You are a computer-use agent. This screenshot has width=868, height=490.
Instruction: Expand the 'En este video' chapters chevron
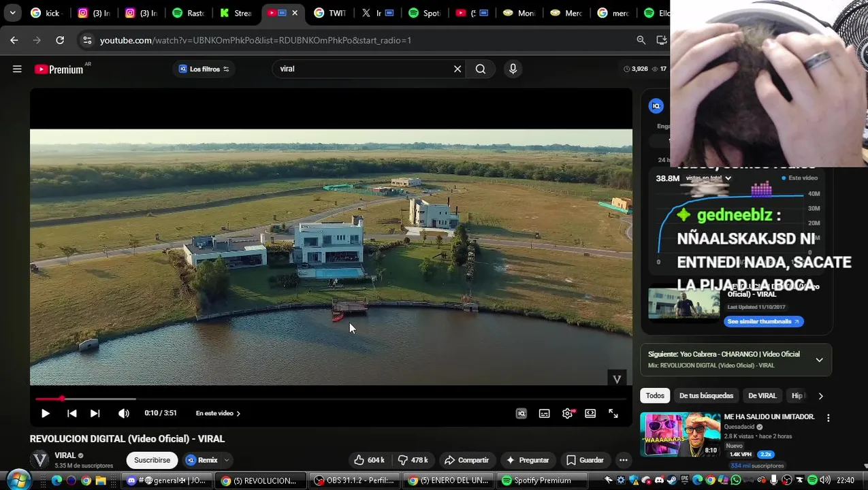tap(238, 413)
